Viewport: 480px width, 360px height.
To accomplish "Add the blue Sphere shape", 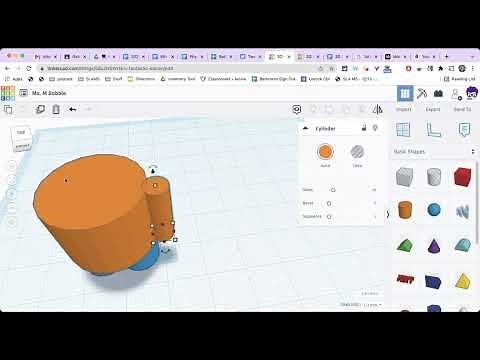I will pos(434,210).
